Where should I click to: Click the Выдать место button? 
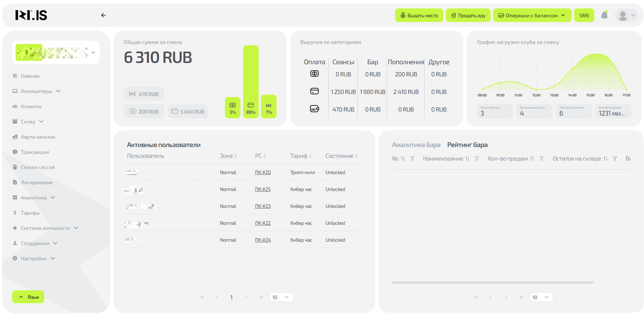[419, 16]
